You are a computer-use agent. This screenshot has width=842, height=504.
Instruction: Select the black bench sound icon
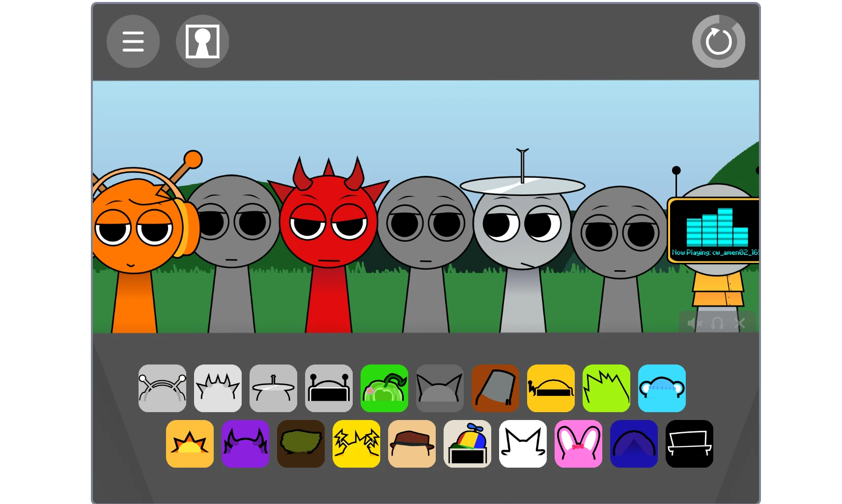click(689, 444)
